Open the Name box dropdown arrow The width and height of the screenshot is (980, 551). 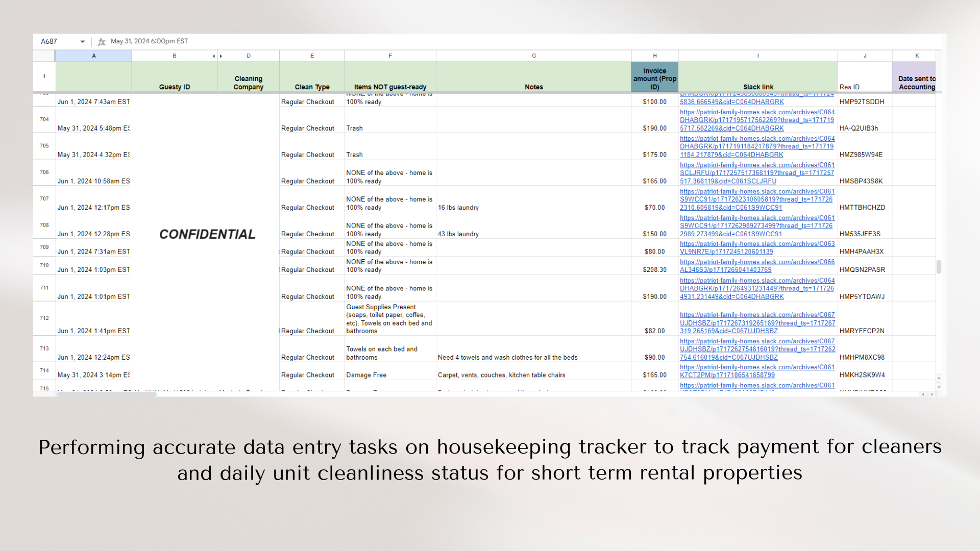click(82, 41)
